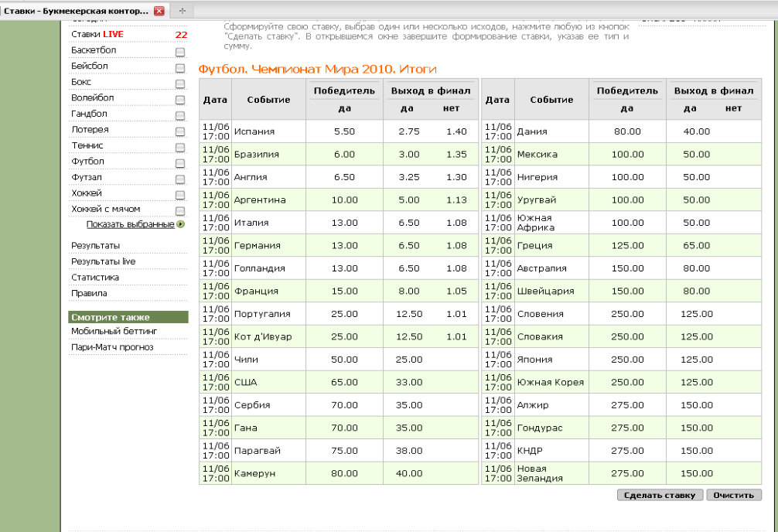778x532 pixels.
Task: Select Дания winner odds 80.00
Action: pos(627,131)
